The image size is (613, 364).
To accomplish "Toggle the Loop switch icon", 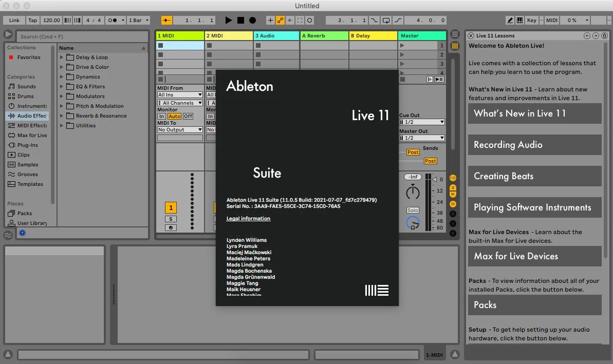I will [386, 21].
